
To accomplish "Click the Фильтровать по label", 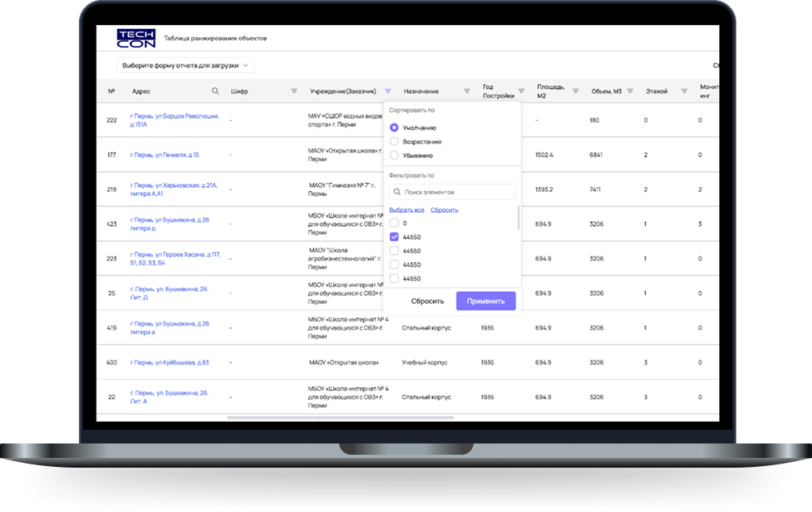I will 412,176.
